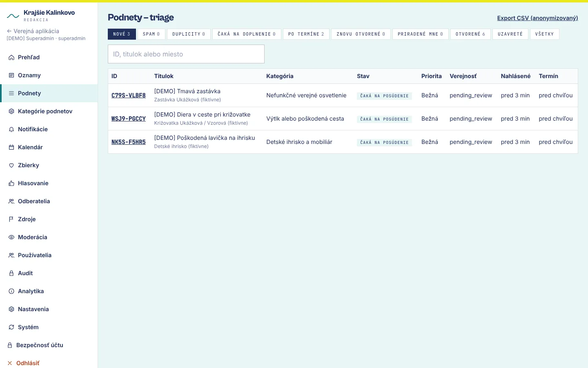Show the Otvorené tab
The width and height of the screenshot is (588, 368).
click(x=470, y=34)
